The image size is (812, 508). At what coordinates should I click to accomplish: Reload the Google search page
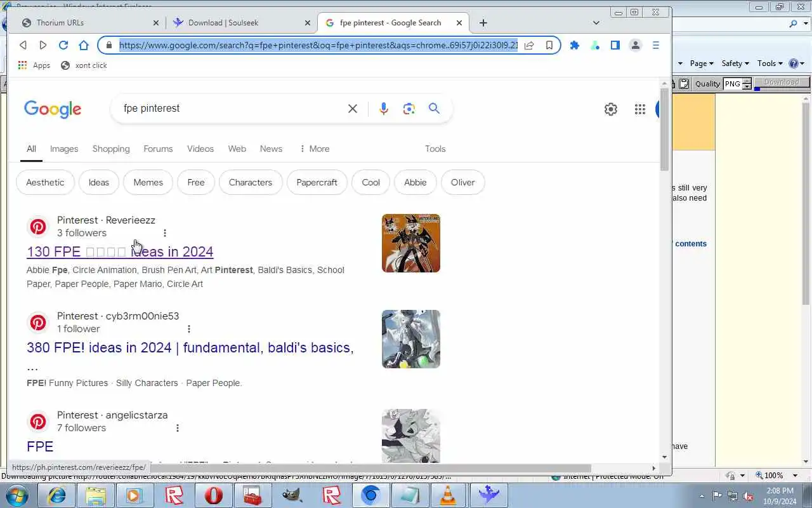[x=63, y=45]
